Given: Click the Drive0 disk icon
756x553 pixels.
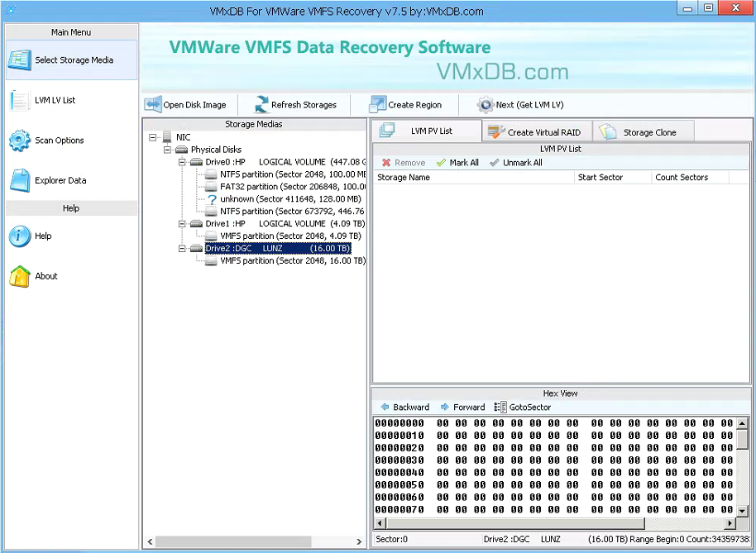Looking at the screenshot, I should 196,162.
